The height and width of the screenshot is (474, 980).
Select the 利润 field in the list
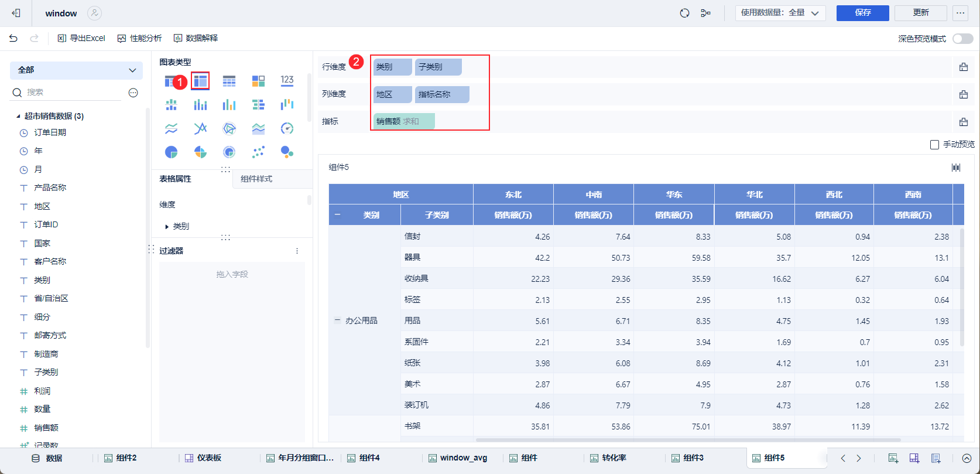[x=42, y=391]
